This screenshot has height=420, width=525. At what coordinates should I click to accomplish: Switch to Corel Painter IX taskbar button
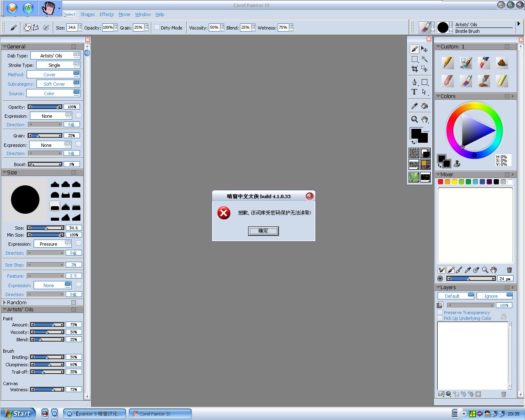click(160, 413)
